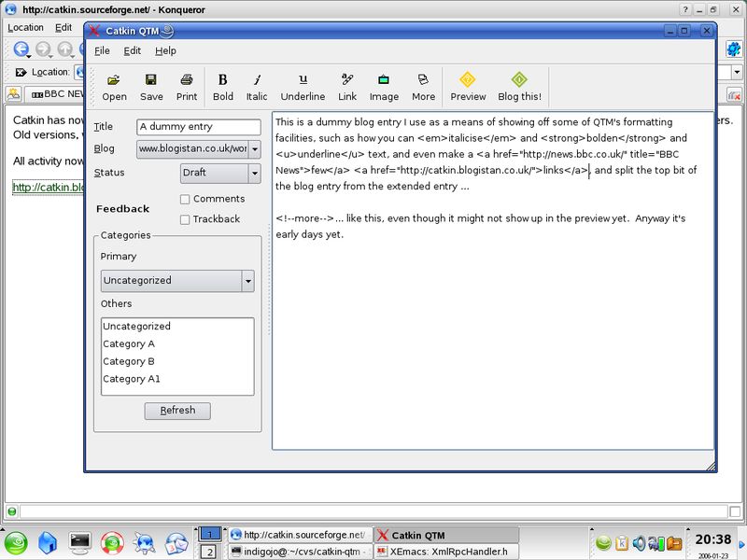The image size is (747, 560).
Task: Switch to the BBC NEWS tab in Konqueror
Action: 56,94
